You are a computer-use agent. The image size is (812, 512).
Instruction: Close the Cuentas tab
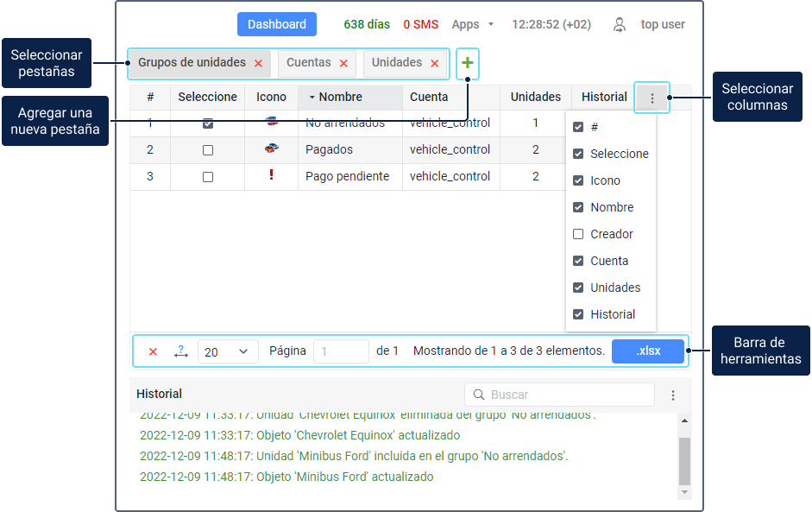pyautogui.click(x=343, y=63)
